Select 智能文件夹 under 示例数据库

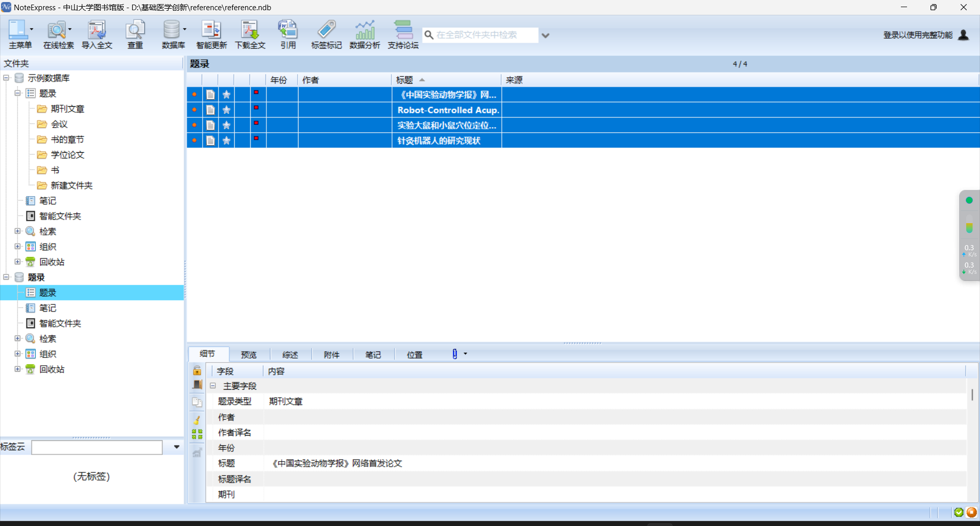60,216
